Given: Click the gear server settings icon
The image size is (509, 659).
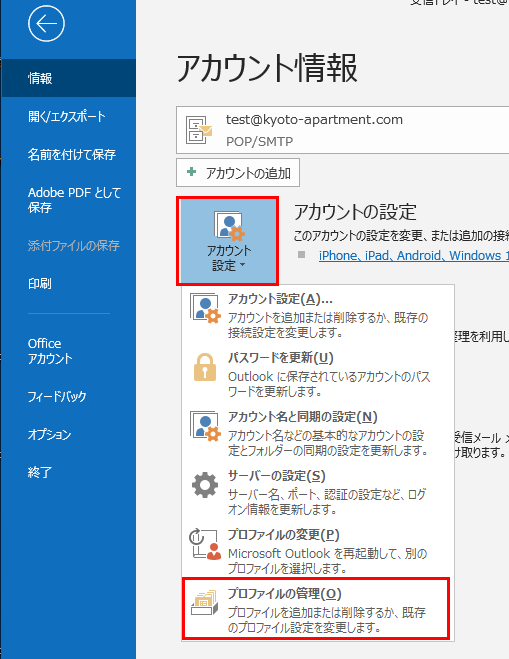Looking at the screenshot, I should [x=205, y=485].
